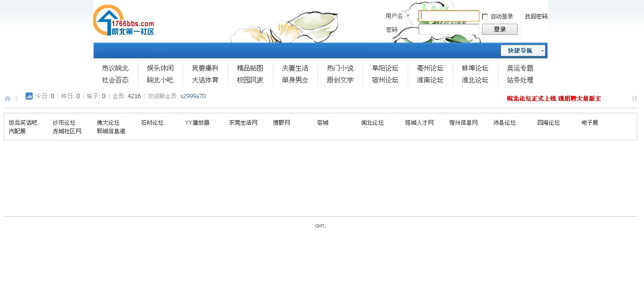Screen dimensions: 644x303
Task: Go to 蚌埠论坛
Action: [x=475, y=68]
